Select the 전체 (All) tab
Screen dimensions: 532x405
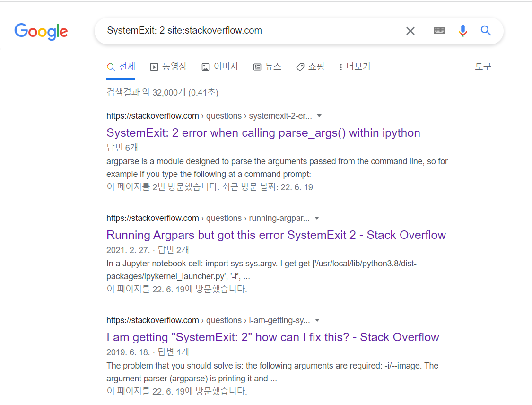coord(121,67)
